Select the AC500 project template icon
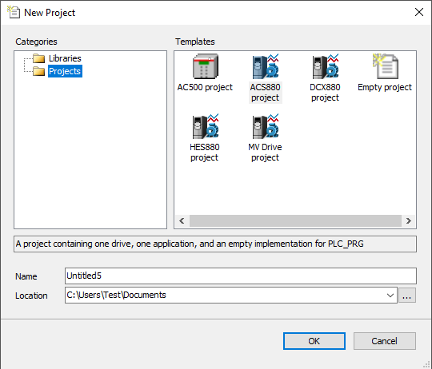 [205, 66]
